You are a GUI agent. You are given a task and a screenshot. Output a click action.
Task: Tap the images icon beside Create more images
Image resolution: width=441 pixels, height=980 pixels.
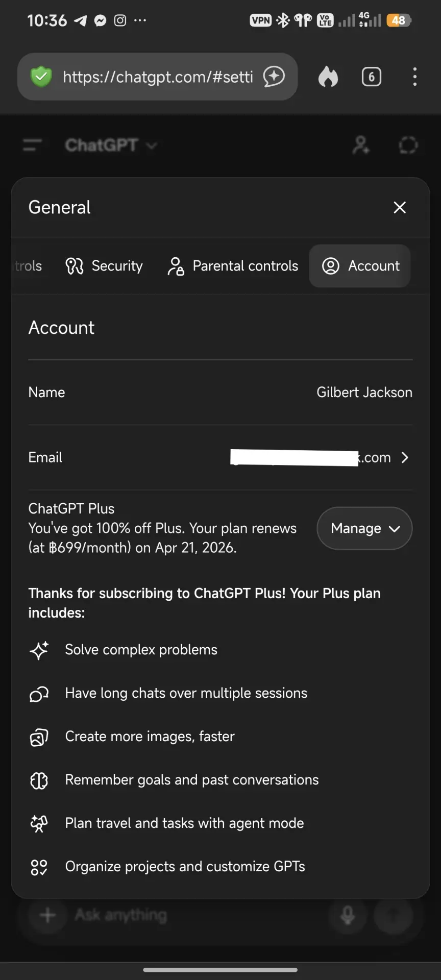(39, 737)
